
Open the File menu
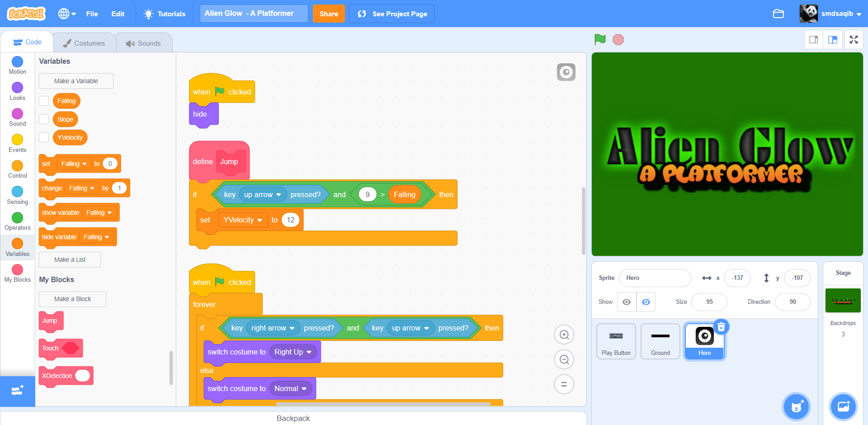coord(92,14)
